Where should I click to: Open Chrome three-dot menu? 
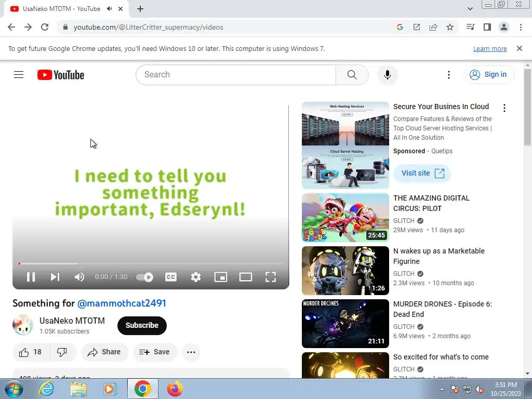tap(521, 27)
